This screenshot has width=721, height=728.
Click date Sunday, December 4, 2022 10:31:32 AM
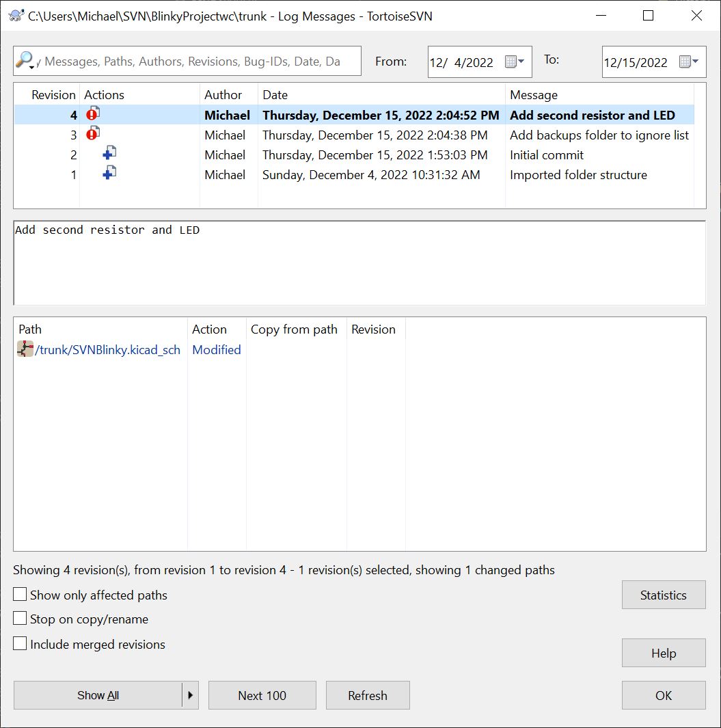pyautogui.click(x=371, y=175)
